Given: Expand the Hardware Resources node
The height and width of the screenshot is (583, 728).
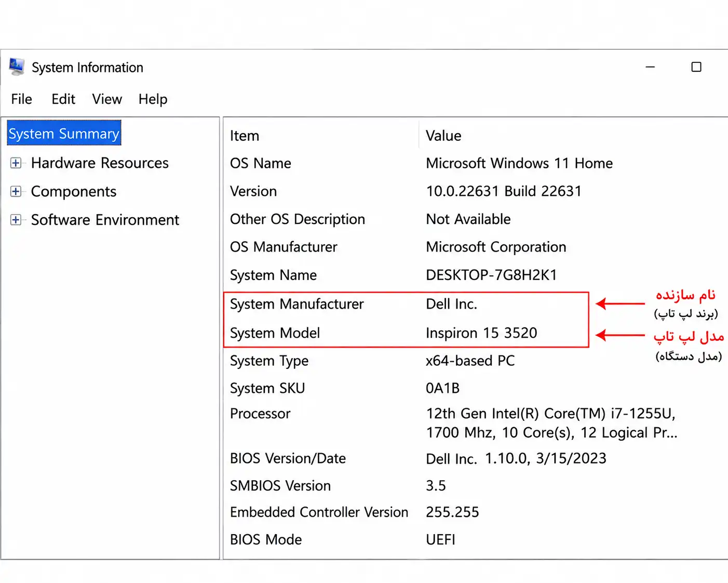Looking at the screenshot, I should click(x=16, y=163).
